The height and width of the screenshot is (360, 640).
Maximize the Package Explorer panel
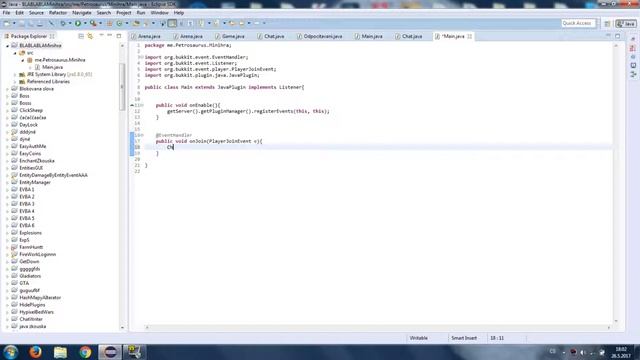(x=119, y=36)
